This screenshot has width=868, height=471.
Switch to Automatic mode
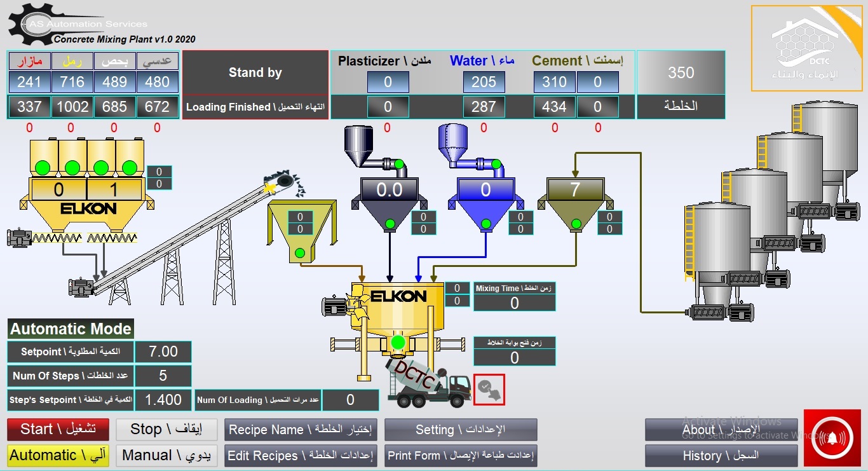coord(58,456)
